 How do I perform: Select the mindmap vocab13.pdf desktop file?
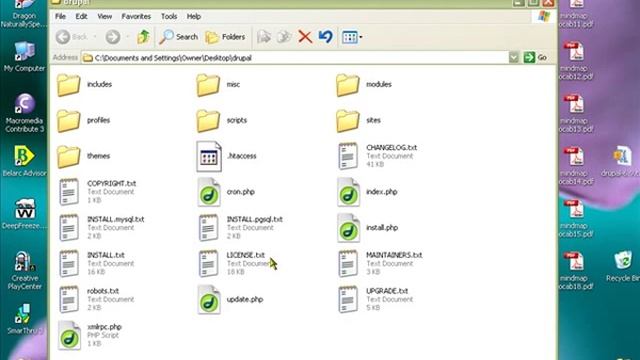tap(576, 113)
